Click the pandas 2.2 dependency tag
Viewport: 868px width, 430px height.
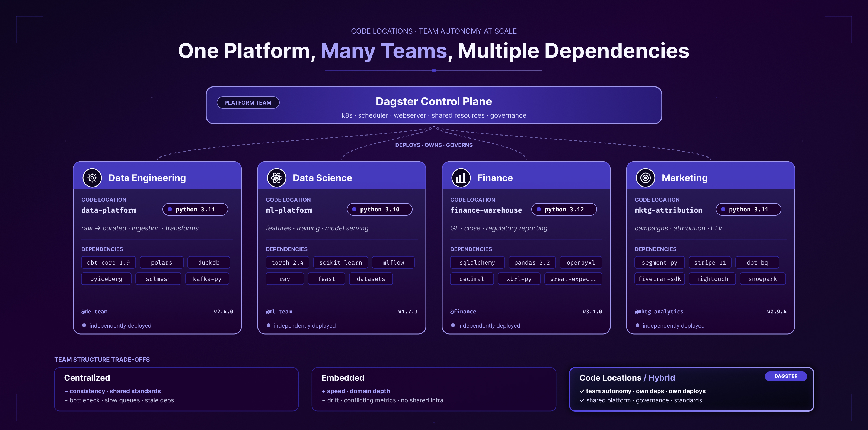tap(532, 263)
